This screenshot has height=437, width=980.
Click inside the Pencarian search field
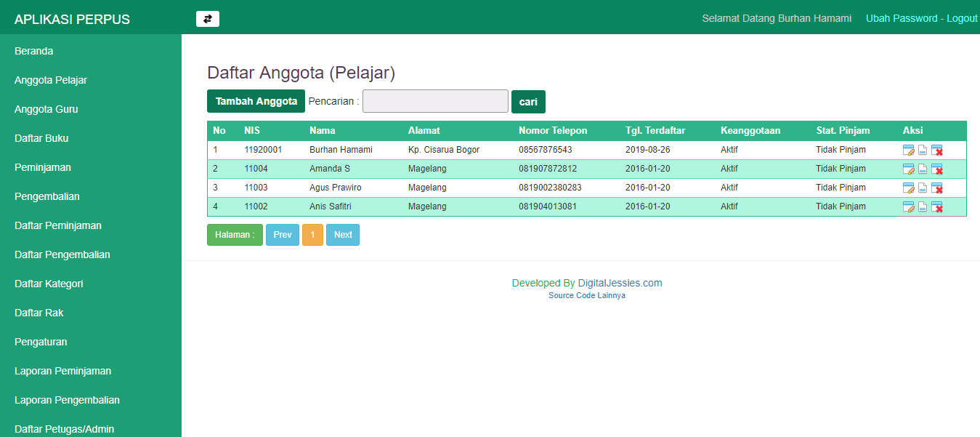click(x=434, y=101)
